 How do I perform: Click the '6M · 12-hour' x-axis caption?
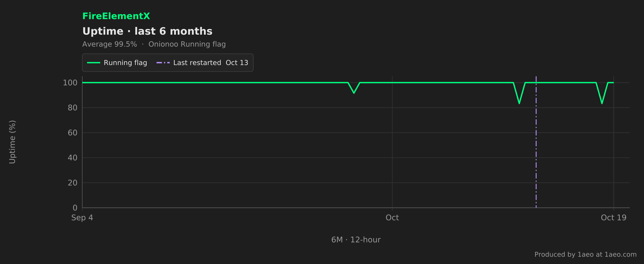point(356,240)
